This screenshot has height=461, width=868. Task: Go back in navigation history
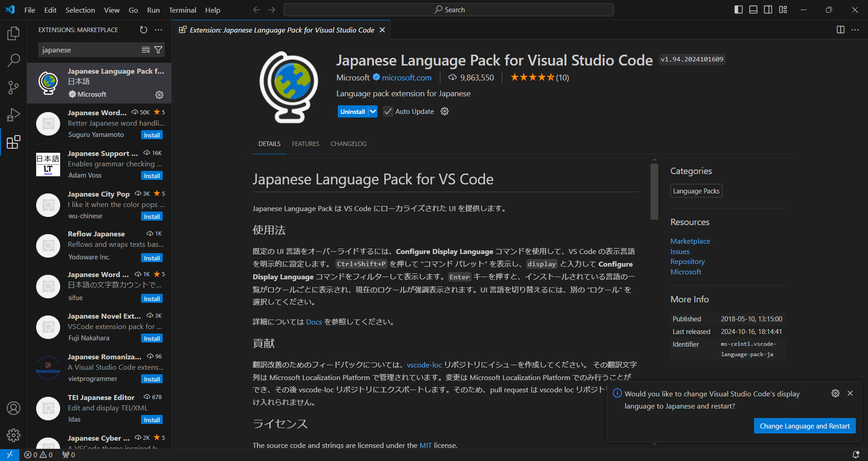pyautogui.click(x=257, y=9)
